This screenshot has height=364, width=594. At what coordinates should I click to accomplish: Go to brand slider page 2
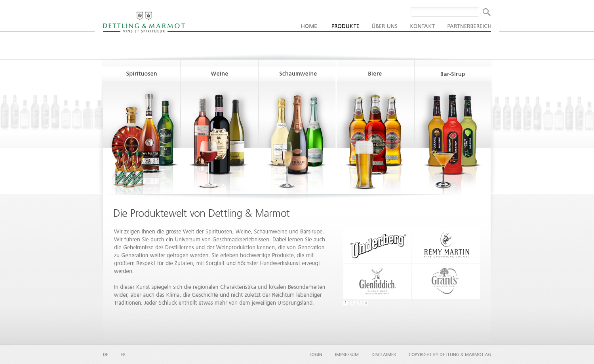(x=352, y=303)
